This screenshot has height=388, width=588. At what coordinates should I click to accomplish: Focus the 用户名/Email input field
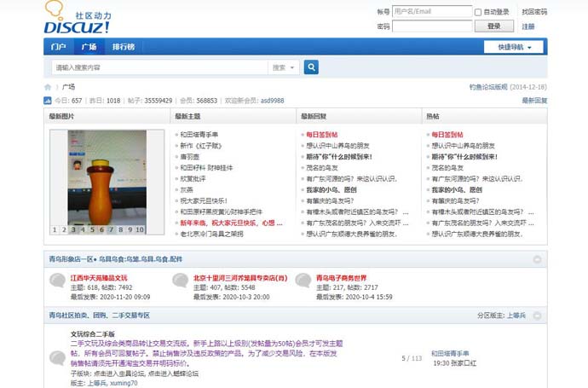coord(432,11)
